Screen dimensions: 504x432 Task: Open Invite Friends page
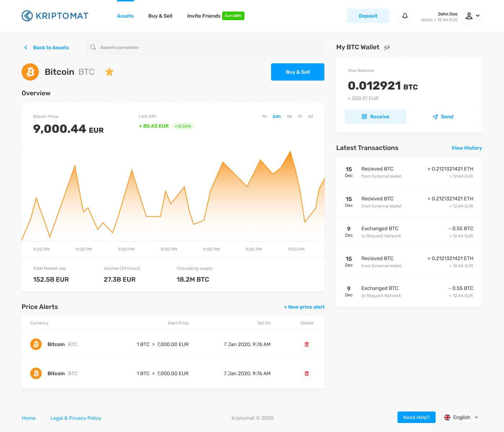[204, 16]
